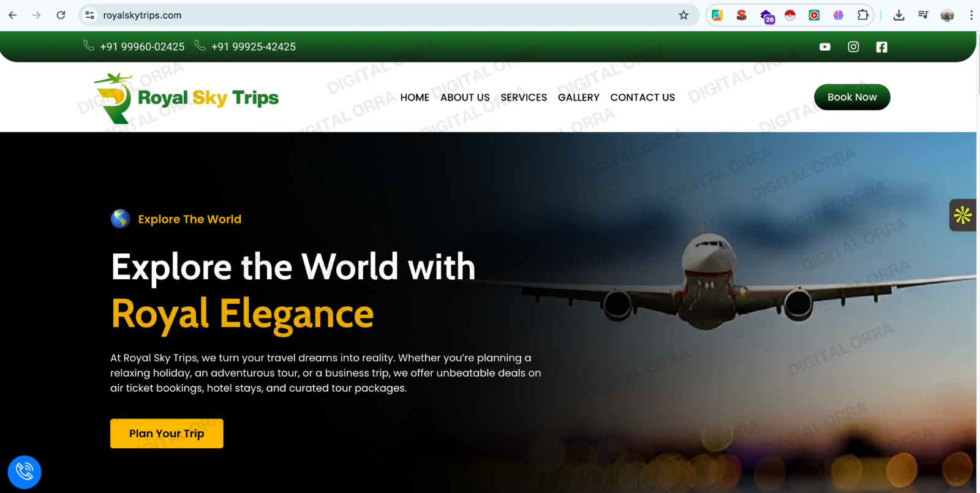The image size is (980, 493).
Task: Click the Royal Sky Trips logo
Action: pos(186,98)
